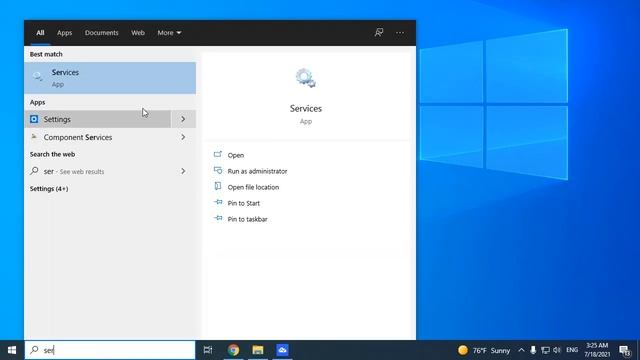Click the microphone tray icon

533,350
